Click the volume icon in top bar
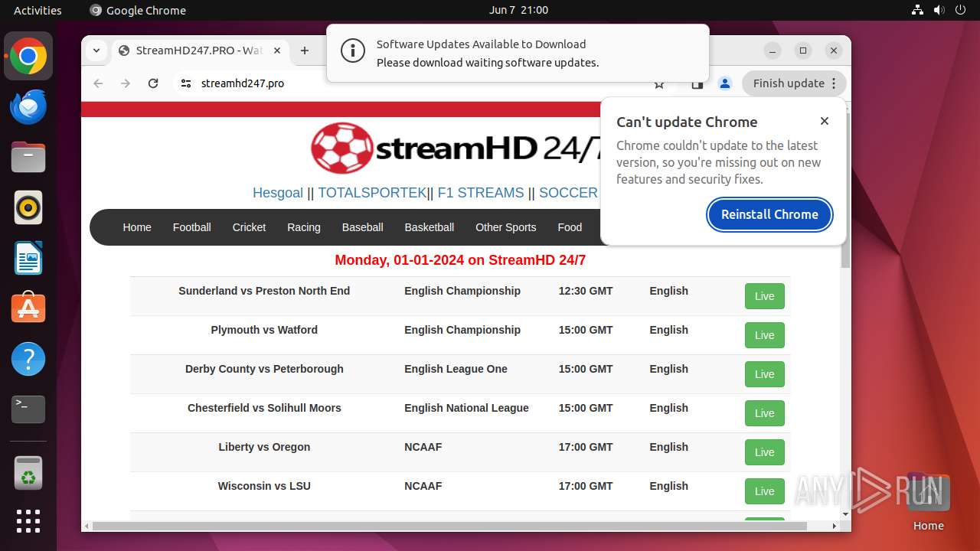 point(939,10)
